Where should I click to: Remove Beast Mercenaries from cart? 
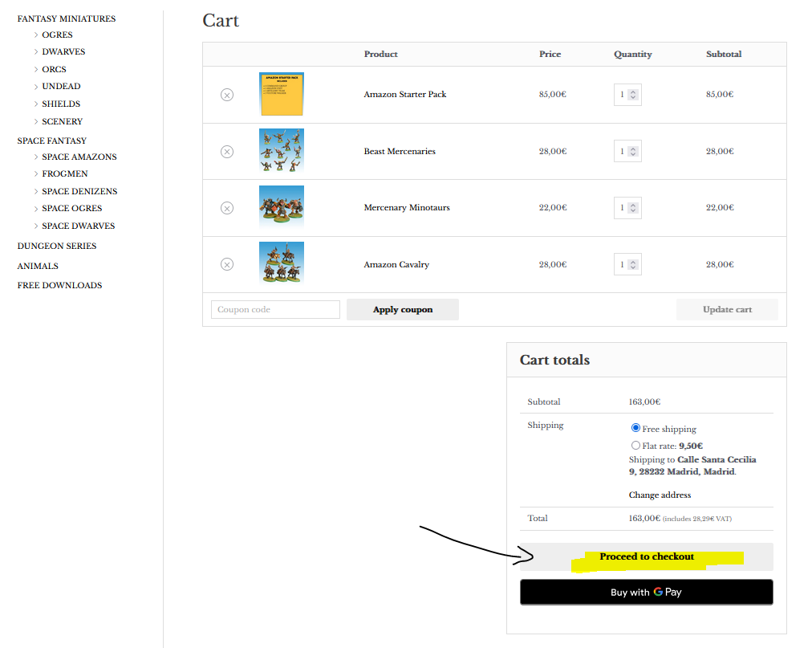coord(227,152)
